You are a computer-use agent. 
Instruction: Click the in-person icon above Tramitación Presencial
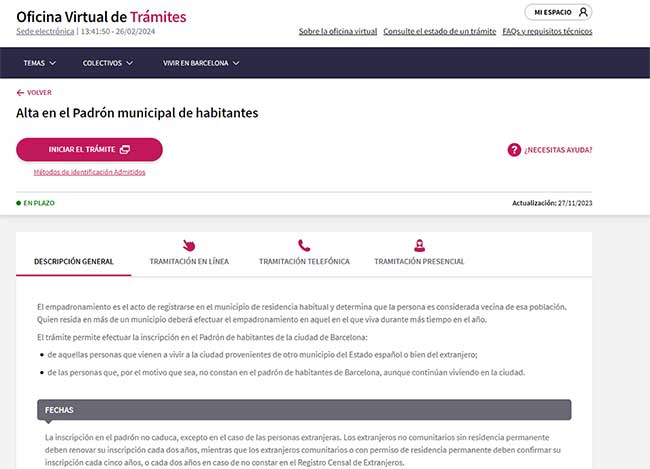coord(419,245)
